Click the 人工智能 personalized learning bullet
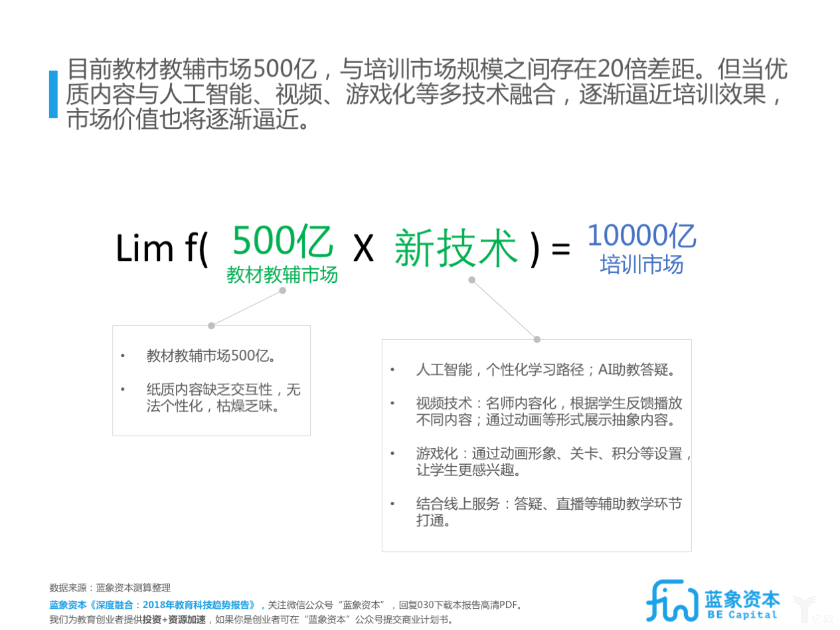840x630 pixels. point(545,370)
